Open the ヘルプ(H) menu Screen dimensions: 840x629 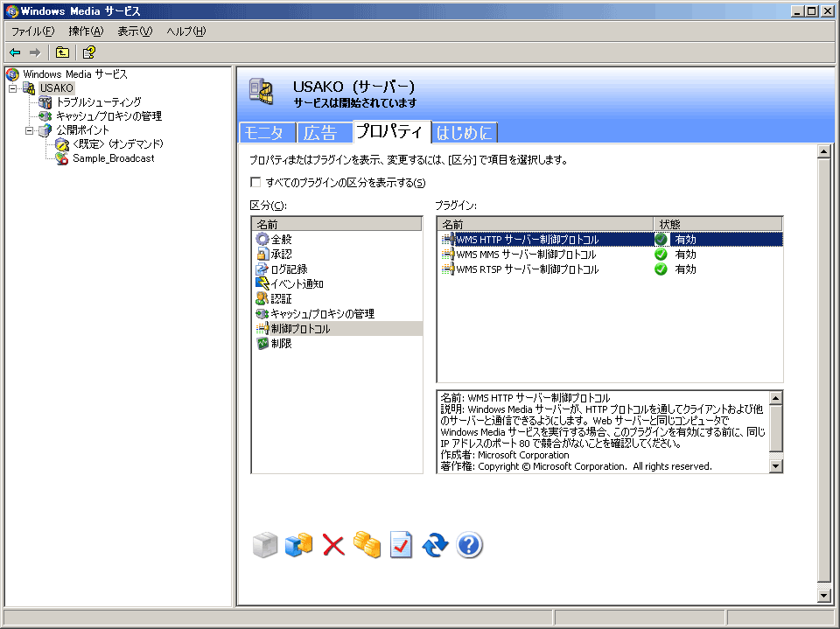(185, 31)
